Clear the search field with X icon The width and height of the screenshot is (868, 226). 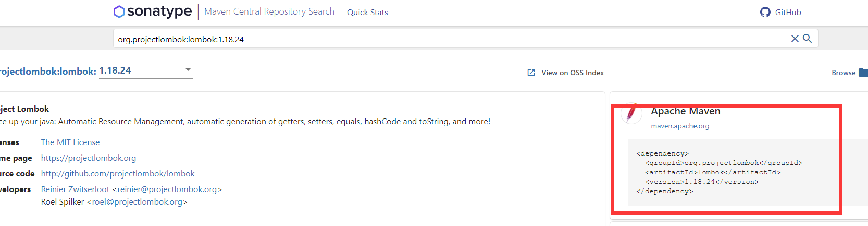click(x=795, y=39)
